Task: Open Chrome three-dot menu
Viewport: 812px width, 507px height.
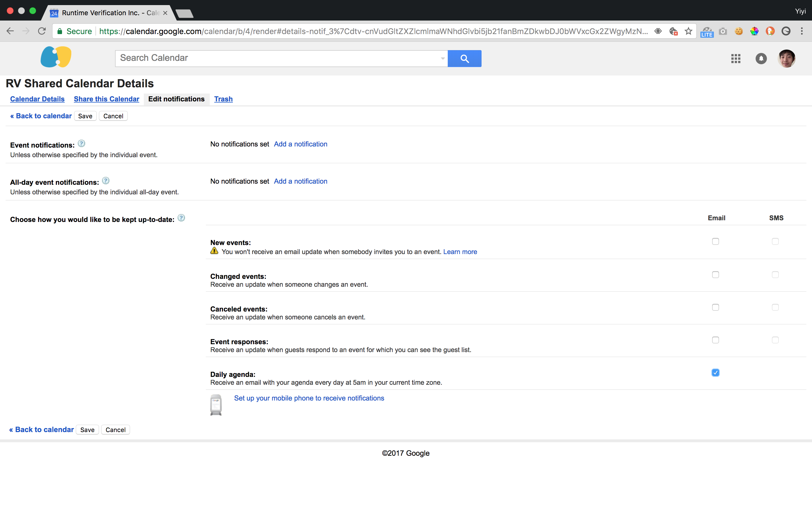Action: point(802,31)
